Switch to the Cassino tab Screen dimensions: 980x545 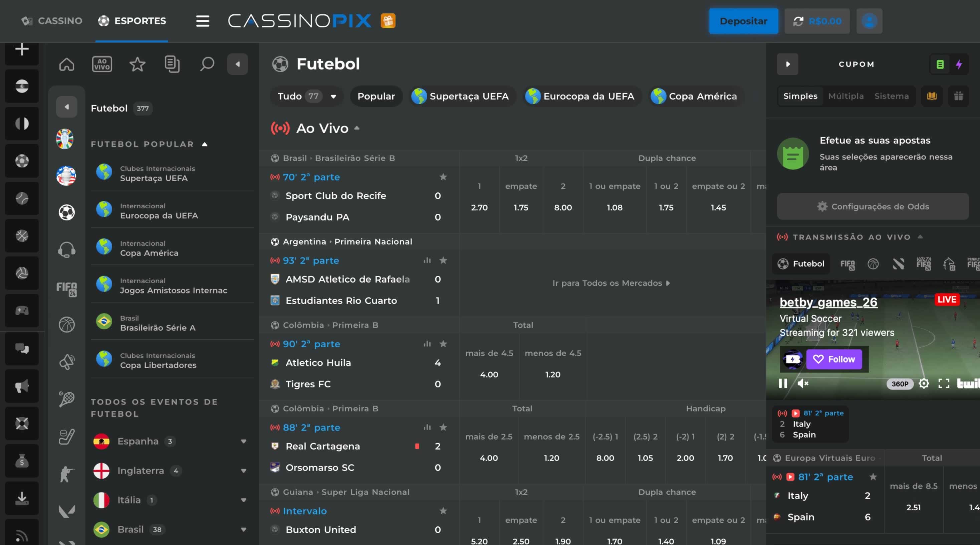(52, 21)
